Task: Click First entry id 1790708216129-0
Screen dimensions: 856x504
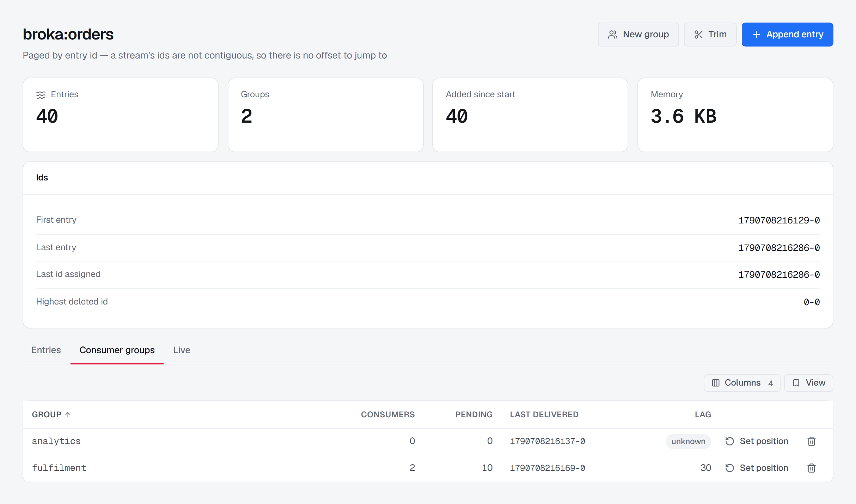Action: (x=779, y=220)
